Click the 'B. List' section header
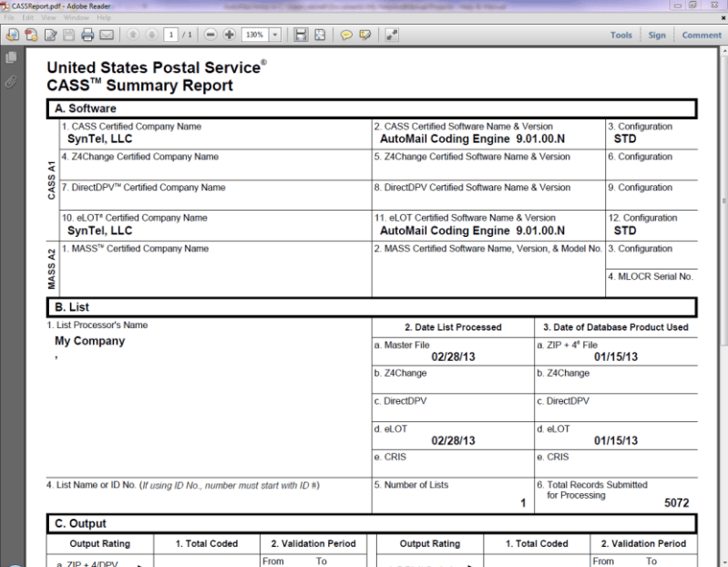 (x=372, y=307)
